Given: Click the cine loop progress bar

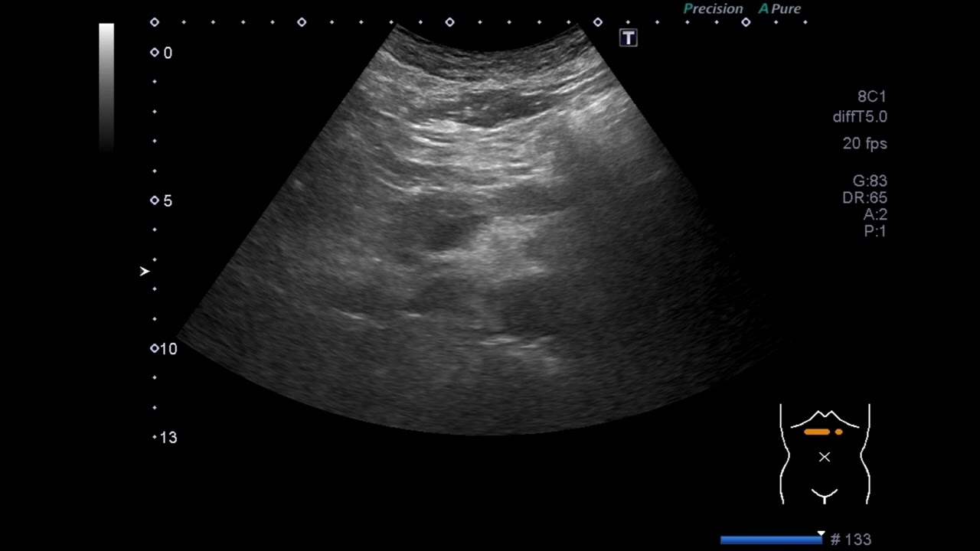Looking at the screenshot, I should click(771, 540).
